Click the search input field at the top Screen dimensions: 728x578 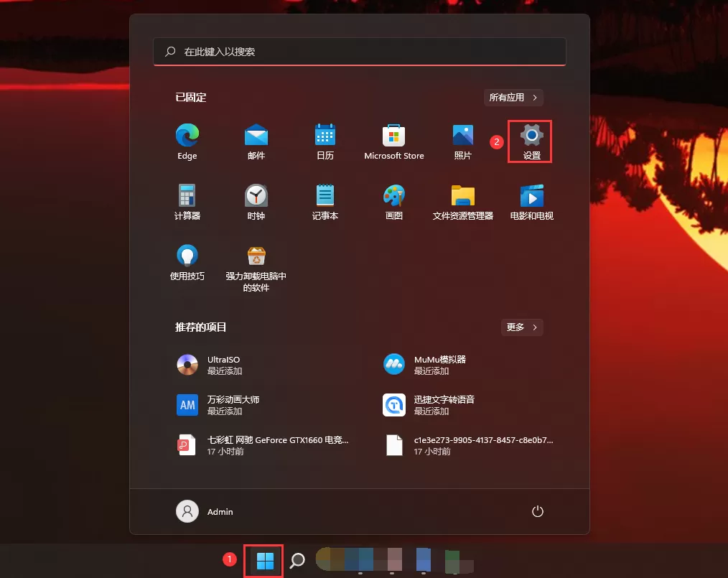coord(359,52)
